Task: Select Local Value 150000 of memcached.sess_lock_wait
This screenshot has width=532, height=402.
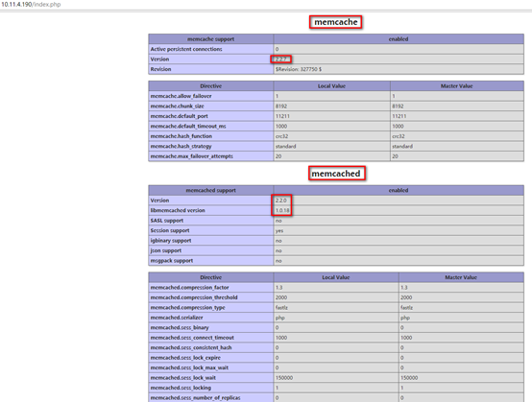Action: 284,378
